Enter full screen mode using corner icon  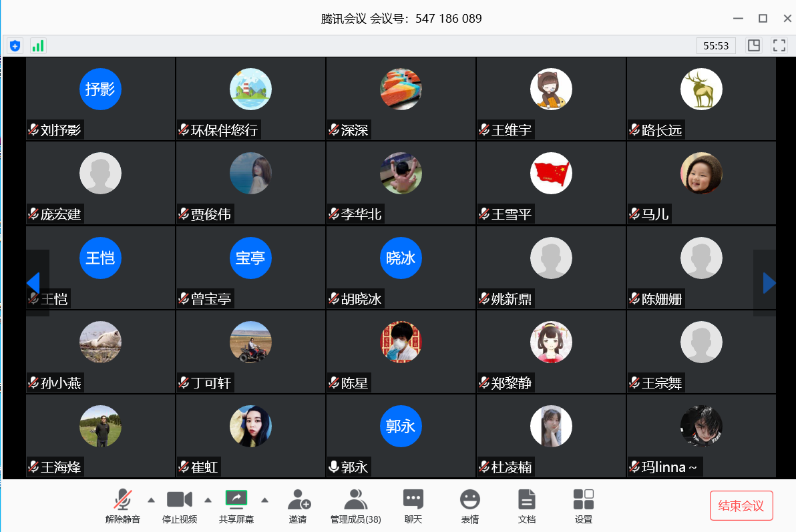click(779, 45)
